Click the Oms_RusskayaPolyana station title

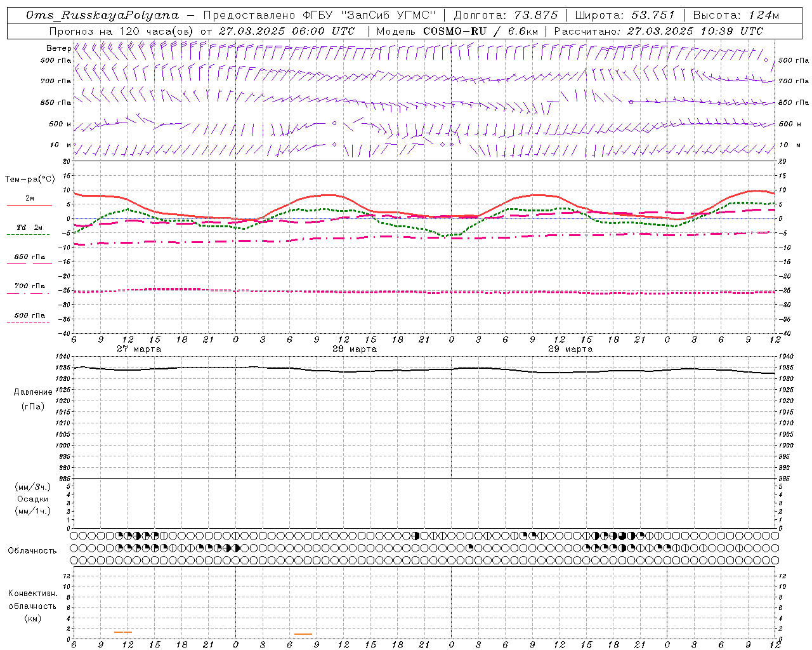point(103,15)
